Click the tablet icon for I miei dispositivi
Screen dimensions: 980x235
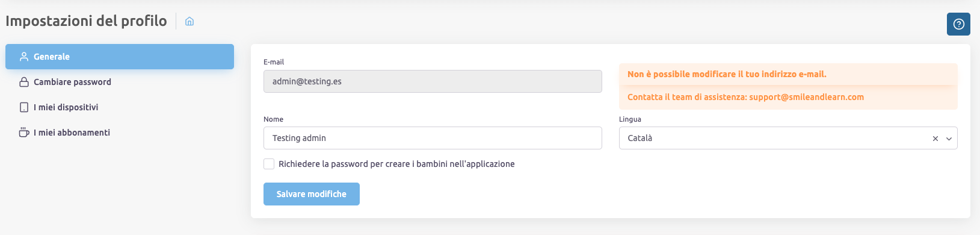click(x=24, y=107)
